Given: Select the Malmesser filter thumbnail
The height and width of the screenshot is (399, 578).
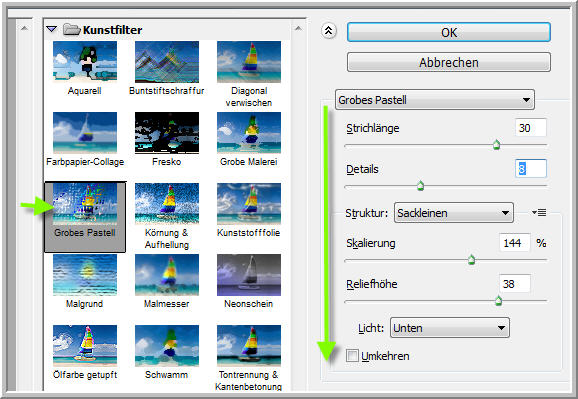Looking at the screenshot, I should pyautogui.click(x=167, y=275).
